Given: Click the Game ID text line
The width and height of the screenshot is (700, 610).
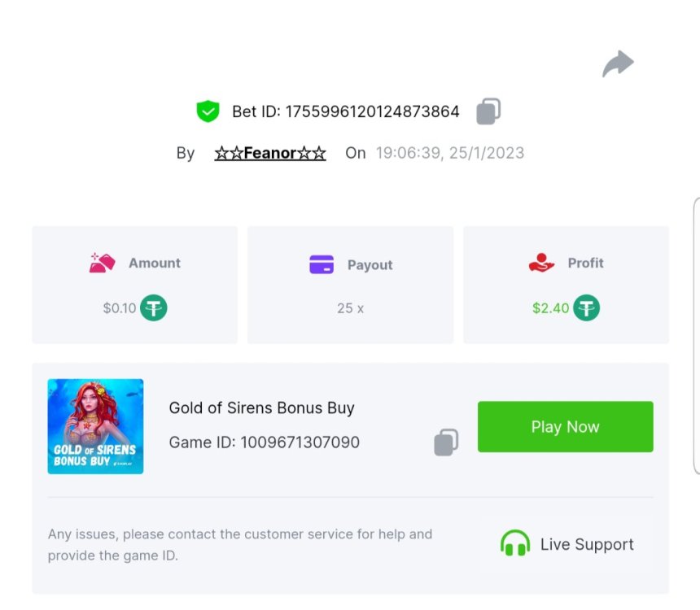Looking at the screenshot, I should [x=264, y=442].
